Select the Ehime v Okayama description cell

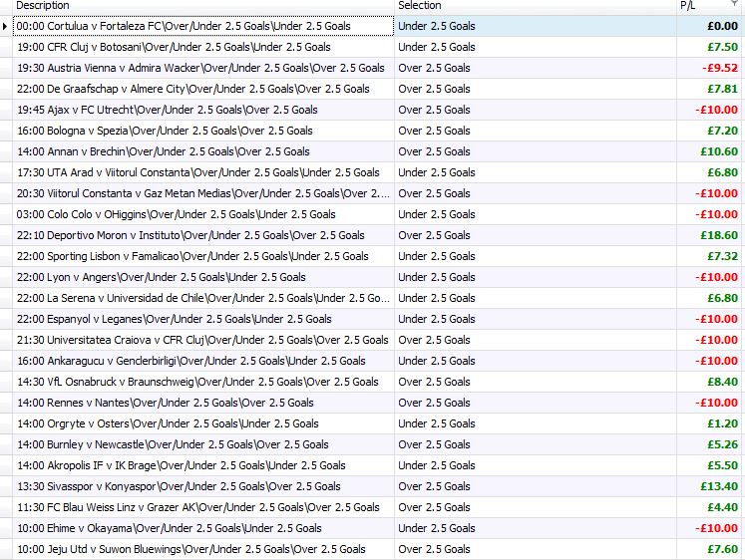tap(203, 528)
